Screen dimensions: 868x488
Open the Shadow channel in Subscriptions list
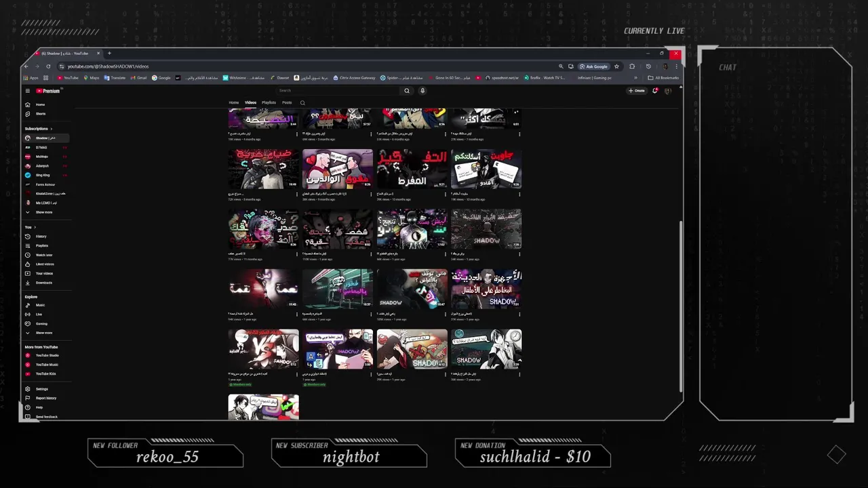[46, 138]
